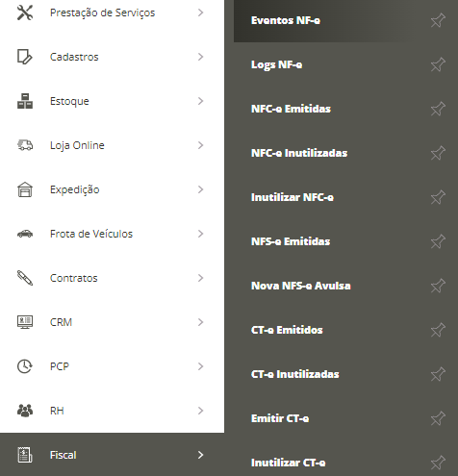Click the Estoque boxes icon
This screenshot has height=476, width=458.
[25, 101]
